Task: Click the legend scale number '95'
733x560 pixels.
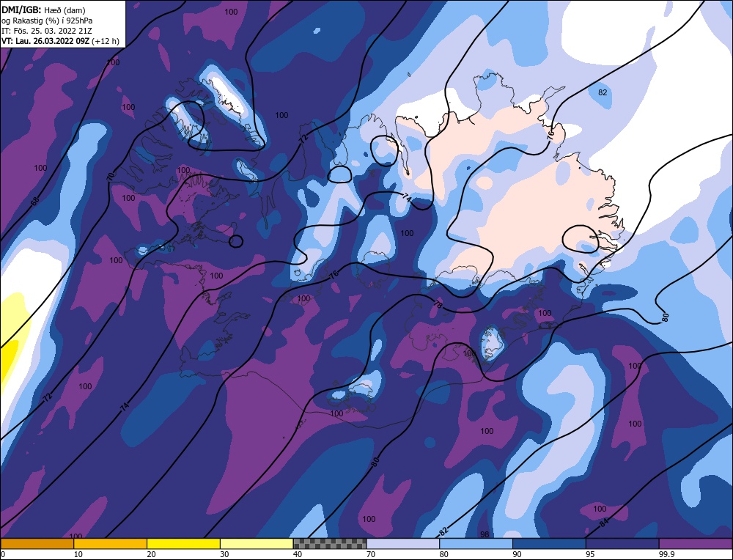Action: 590,554
